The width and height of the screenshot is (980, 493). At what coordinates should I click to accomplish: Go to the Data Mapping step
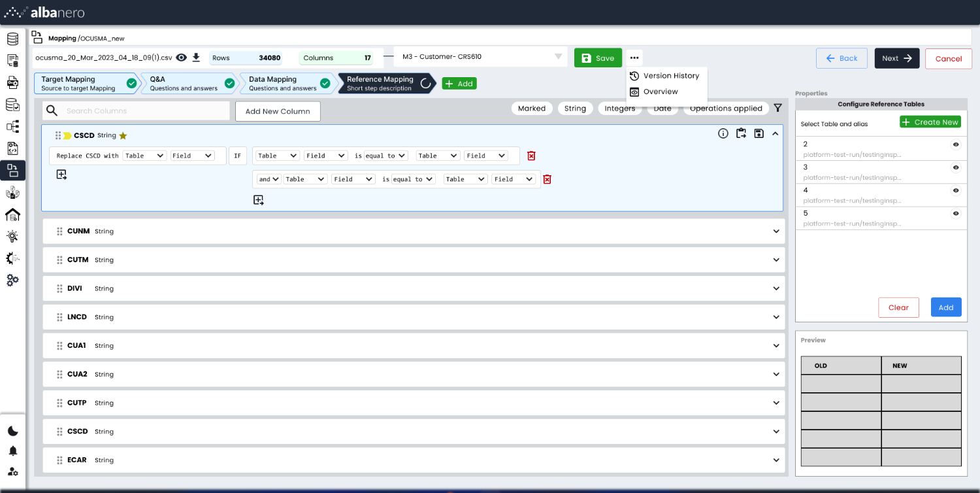tap(289, 84)
